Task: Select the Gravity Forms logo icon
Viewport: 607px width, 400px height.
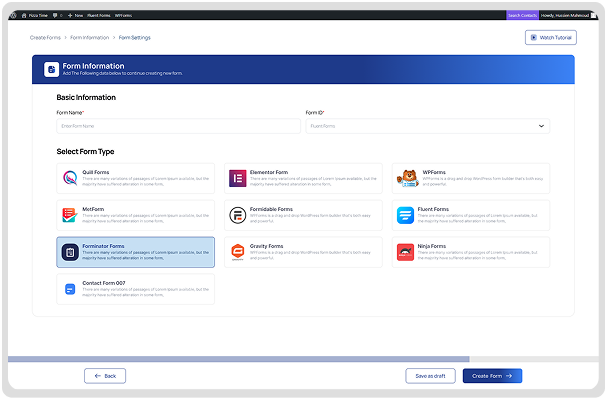Action: click(238, 252)
